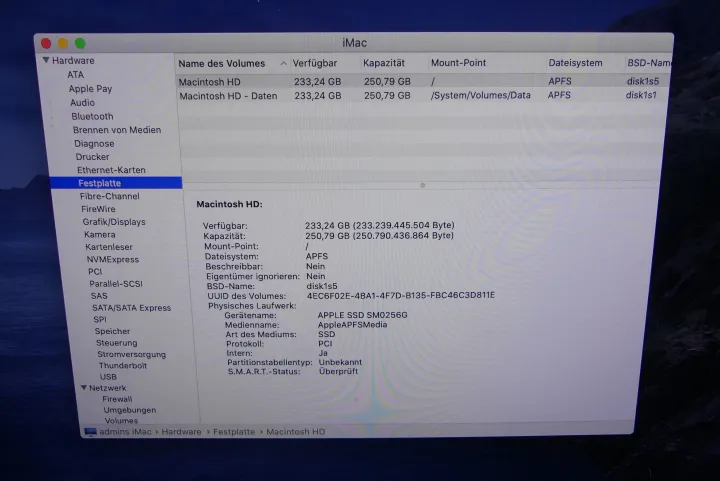
Task: Select Kartenleser in the sidebar
Action: coord(109,247)
